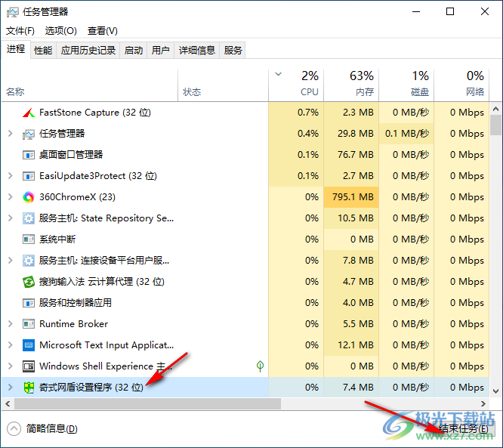
Task: Maximize the Task Manager window
Action: click(x=450, y=12)
